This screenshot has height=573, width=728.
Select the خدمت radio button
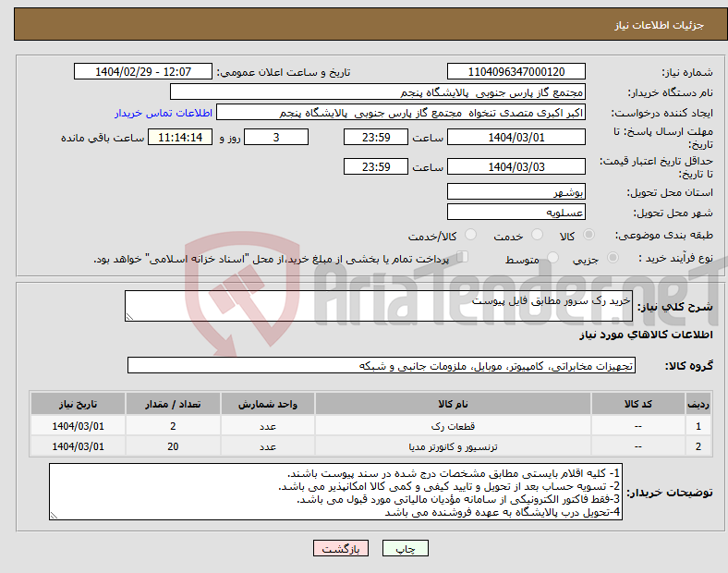pos(537,235)
